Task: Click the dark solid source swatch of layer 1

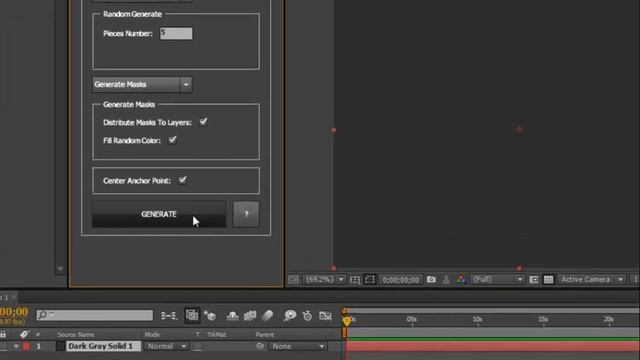Action: (x=61, y=346)
